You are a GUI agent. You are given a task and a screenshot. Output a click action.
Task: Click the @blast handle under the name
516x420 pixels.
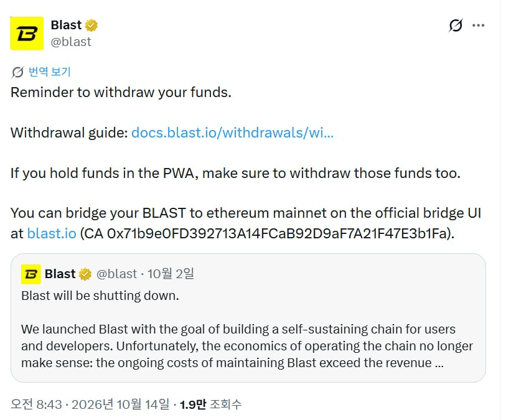71,42
